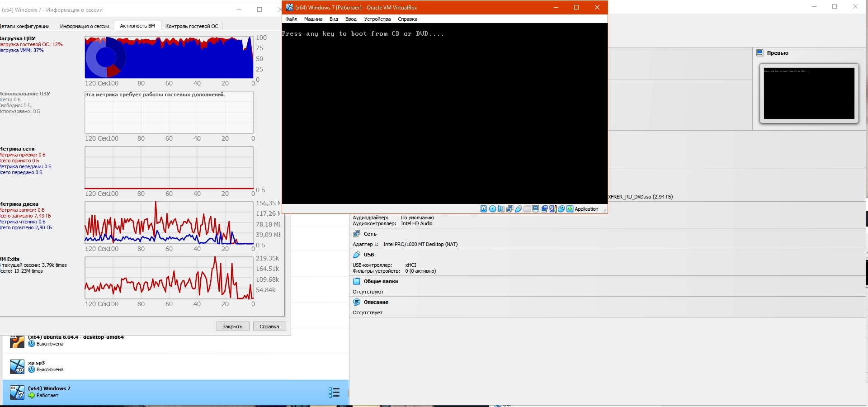Open the Ввод menu
The height and width of the screenshot is (407, 868).
[x=351, y=19]
